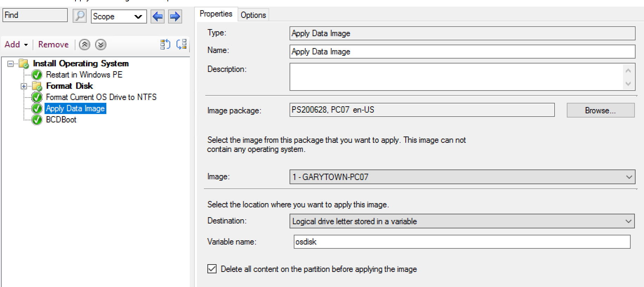
Task: Move step down with down chevron icon
Action: (101, 45)
